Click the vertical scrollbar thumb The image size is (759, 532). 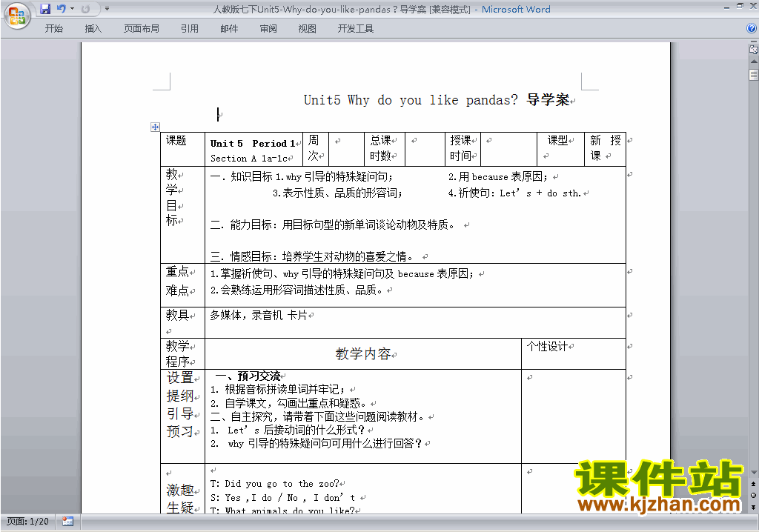(753, 75)
